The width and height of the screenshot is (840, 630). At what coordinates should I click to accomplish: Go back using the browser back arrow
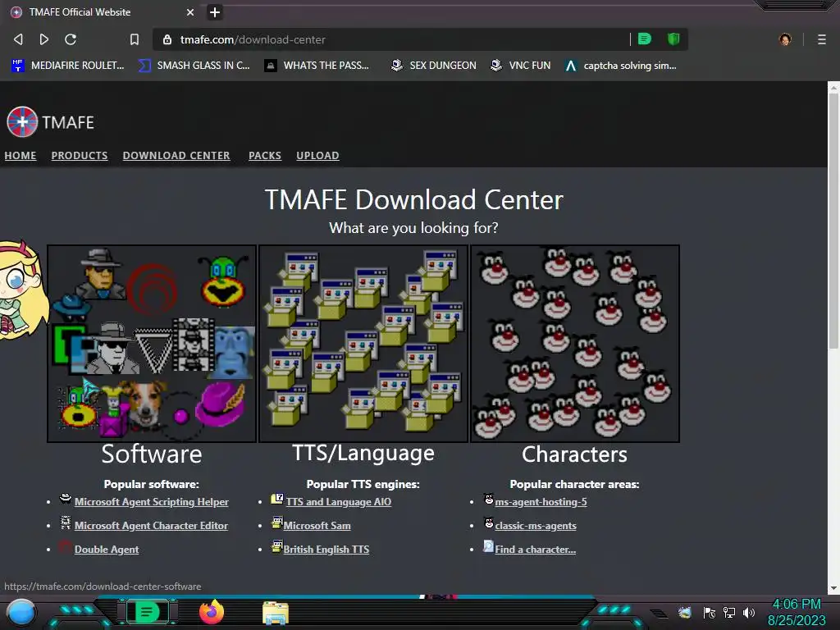18,39
